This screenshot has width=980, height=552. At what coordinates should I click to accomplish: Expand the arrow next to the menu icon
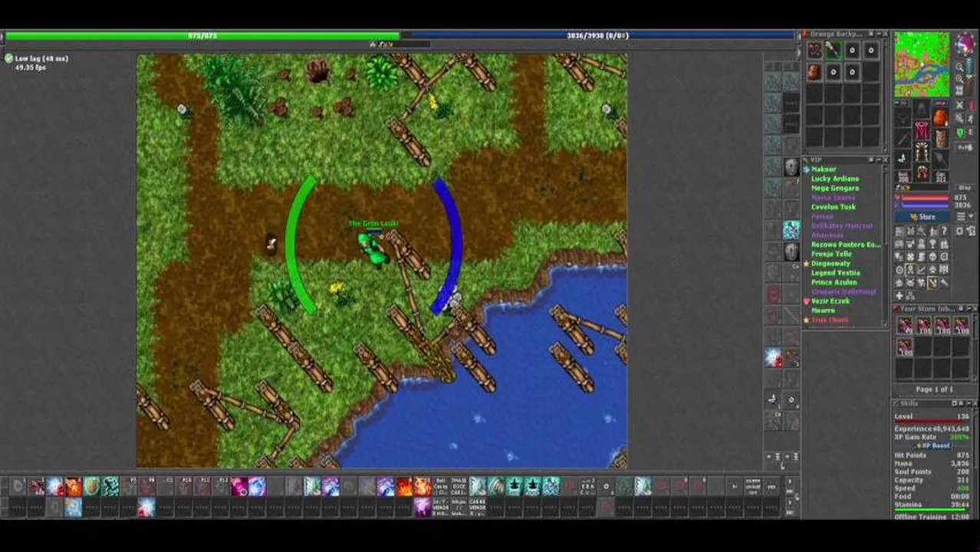pos(971,216)
